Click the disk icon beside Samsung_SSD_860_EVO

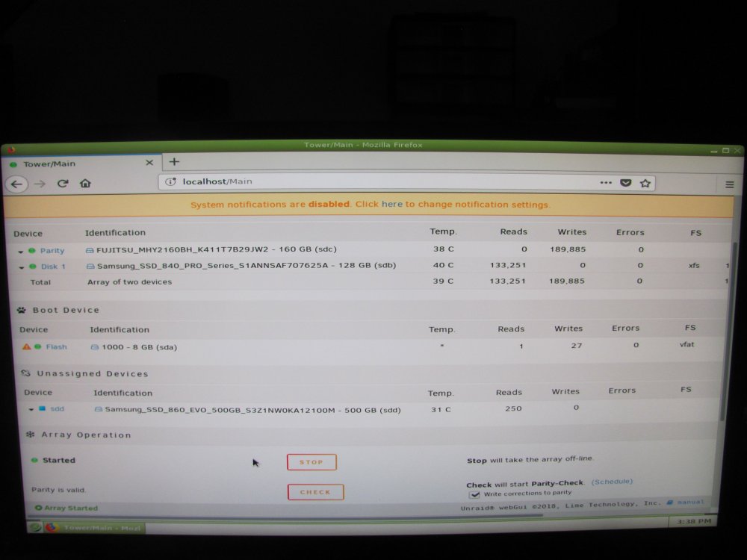[x=98, y=409]
